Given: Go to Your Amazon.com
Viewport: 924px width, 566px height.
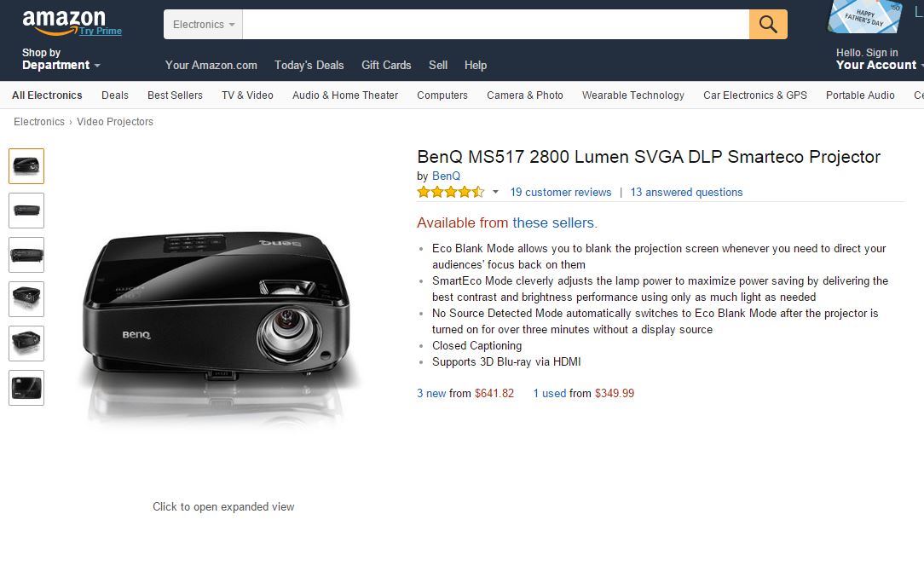Looking at the screenshot, I should coord(211,65).
